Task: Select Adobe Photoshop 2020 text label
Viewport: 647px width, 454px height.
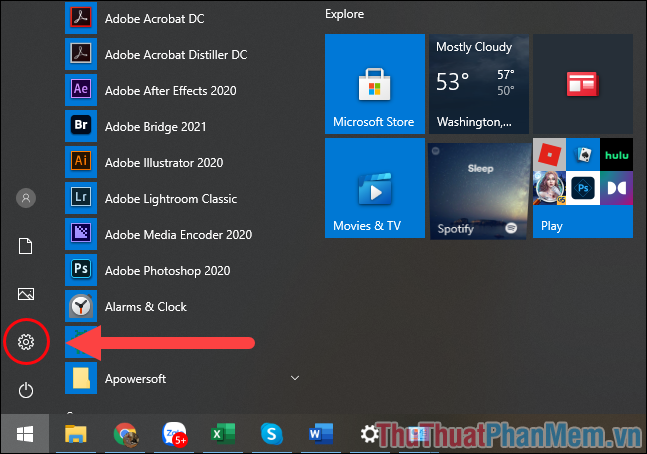Action: click(168, 271)
